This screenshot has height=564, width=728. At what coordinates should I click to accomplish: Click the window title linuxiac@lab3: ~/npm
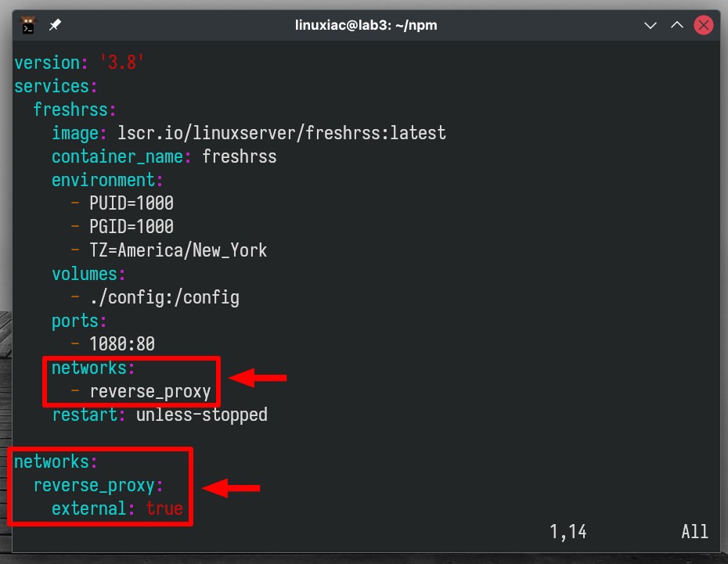(x=366, y=25)
